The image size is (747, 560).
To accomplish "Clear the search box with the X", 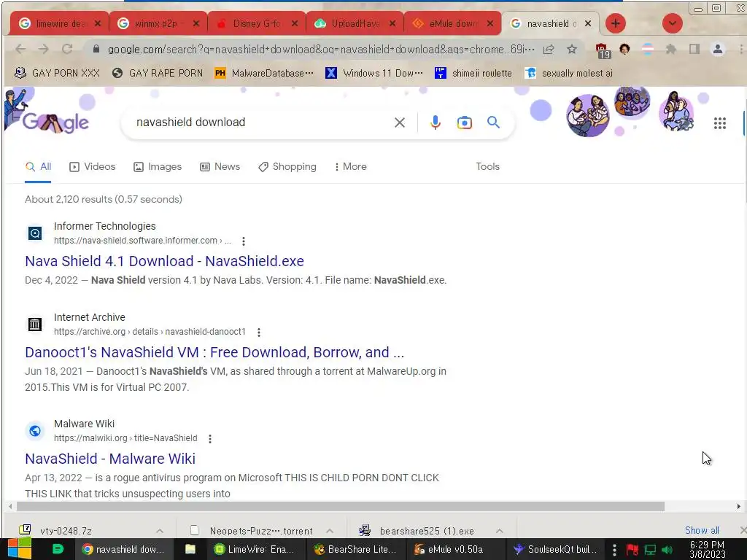I will [400, 122].
